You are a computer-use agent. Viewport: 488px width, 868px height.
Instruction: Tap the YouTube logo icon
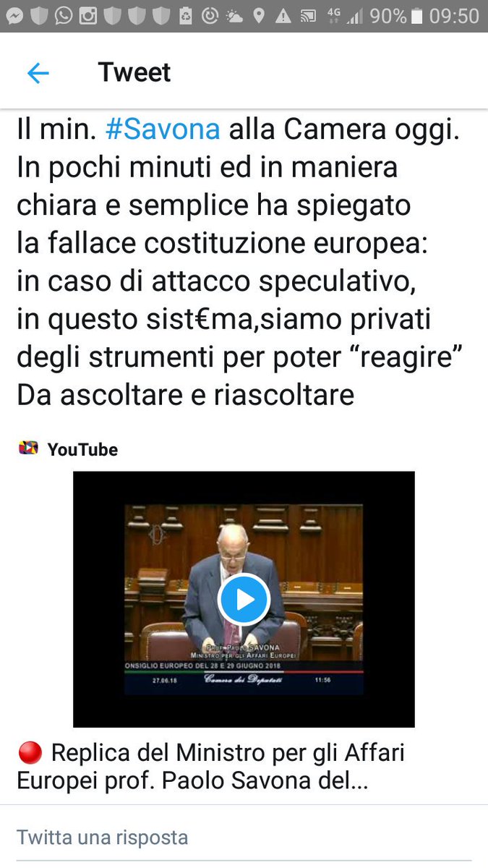[x=28, y=448]
